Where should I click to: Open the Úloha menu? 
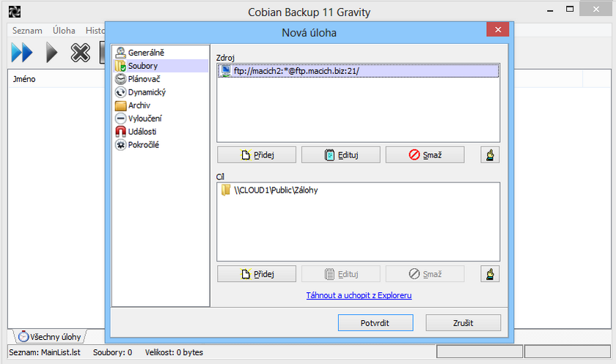click(x=64, y=31)
